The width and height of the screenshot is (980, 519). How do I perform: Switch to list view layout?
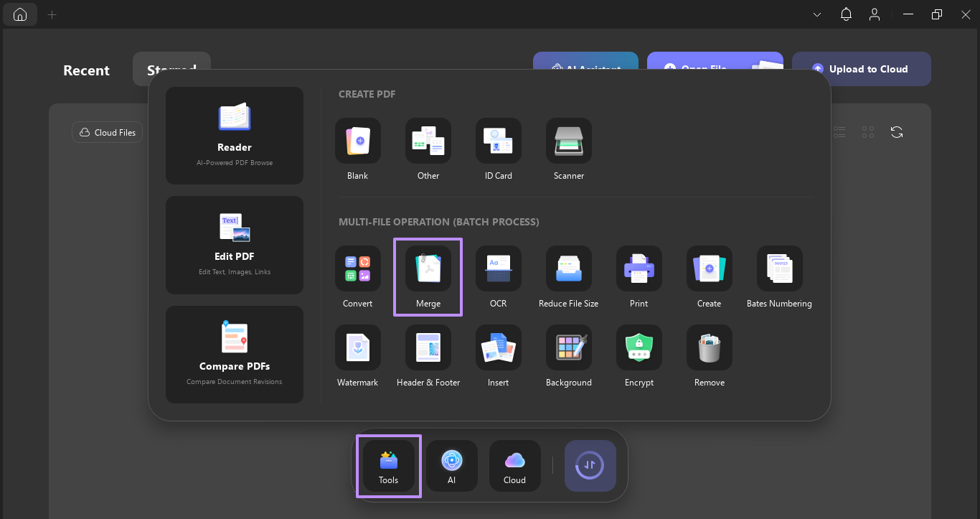click(x=839, y=131)
